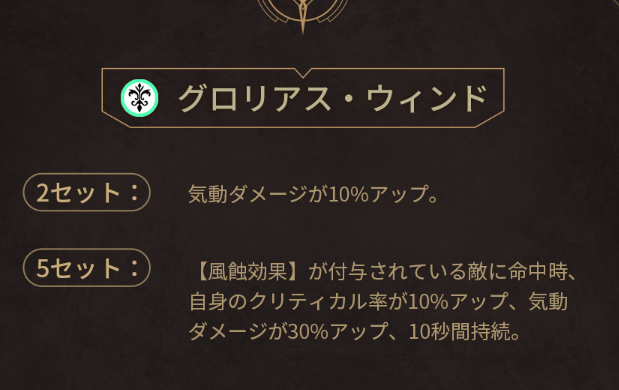Screen dimensions: 619x390
Task: Click the colon inside the 5セット pill
Action: (x=135, y=268)
